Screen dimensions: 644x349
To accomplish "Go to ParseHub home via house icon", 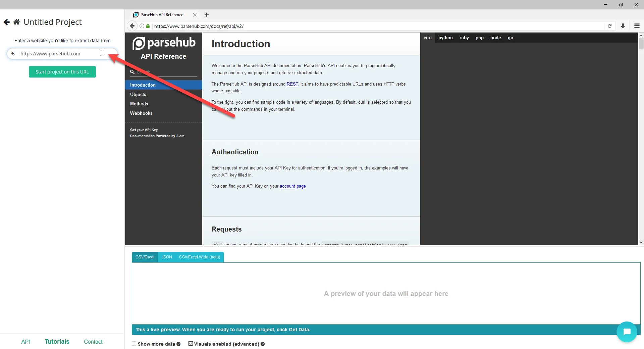I will pos(16,22).
